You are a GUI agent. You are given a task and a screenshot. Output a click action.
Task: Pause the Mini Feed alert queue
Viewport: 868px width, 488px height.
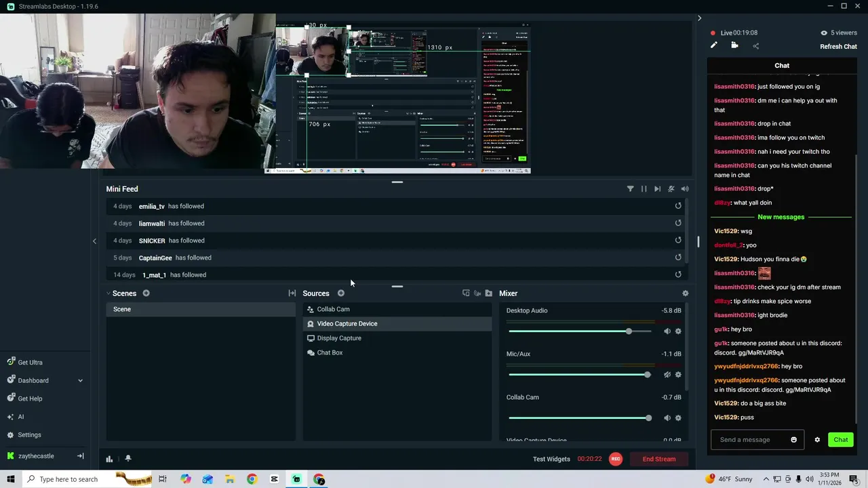[x=644, y=189]
